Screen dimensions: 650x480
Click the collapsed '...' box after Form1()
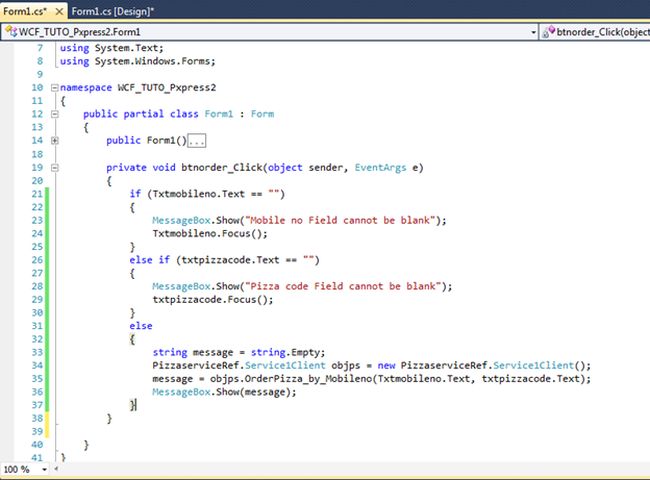[196, 141]
